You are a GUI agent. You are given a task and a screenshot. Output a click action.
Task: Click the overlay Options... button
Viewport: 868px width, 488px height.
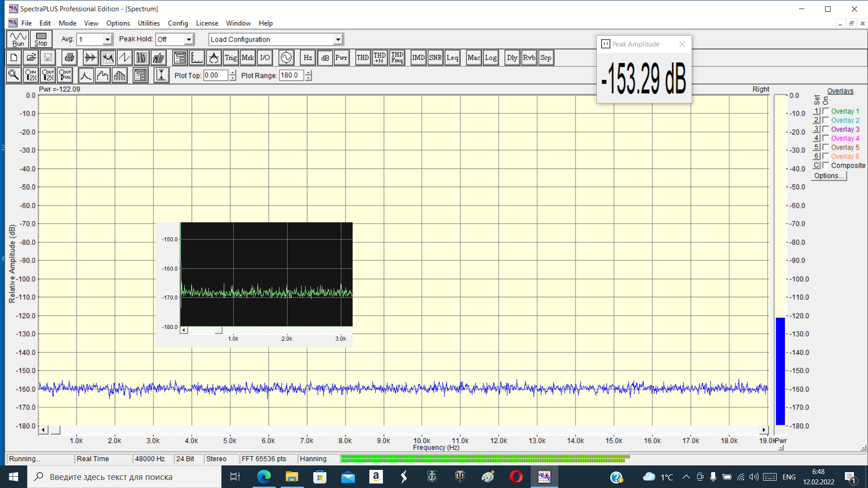pyautogui.click(x=828, y=176)
